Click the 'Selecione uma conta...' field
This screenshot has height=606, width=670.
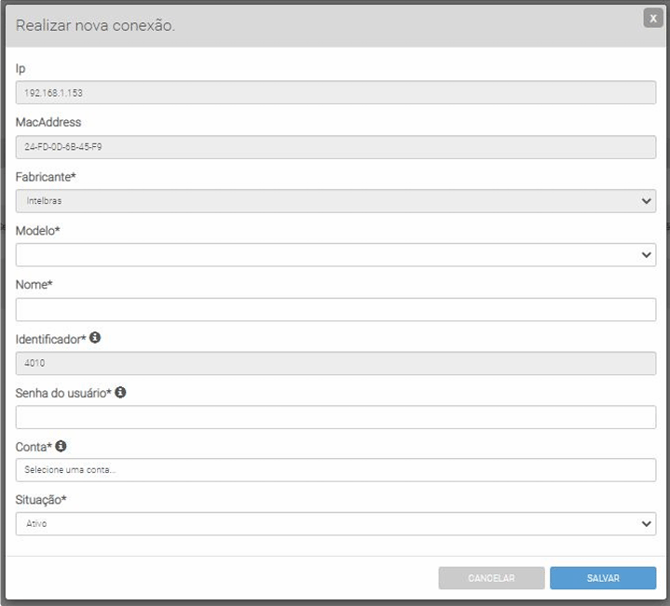point(336,470)
